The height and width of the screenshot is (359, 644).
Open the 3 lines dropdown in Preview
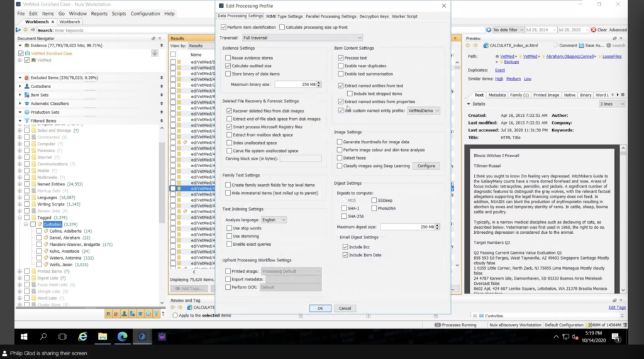612,104
